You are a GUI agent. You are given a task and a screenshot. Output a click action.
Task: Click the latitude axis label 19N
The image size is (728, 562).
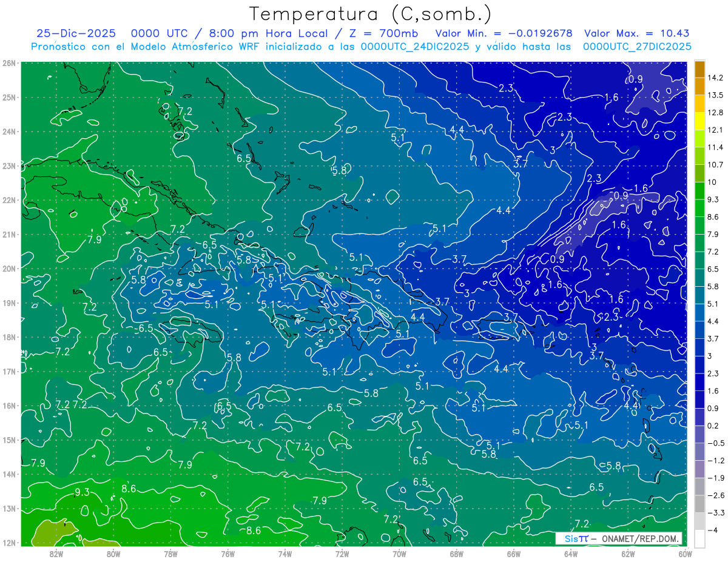click(8, 303)
